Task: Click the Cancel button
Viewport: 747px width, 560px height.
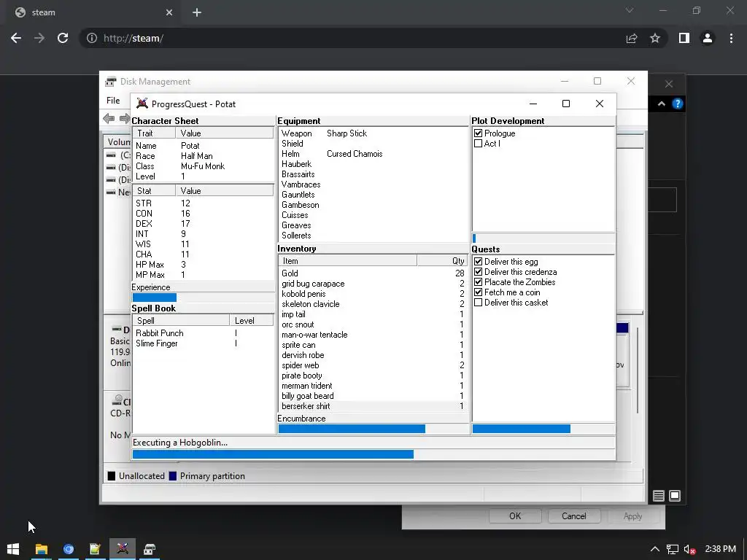Action: (574, 516)
